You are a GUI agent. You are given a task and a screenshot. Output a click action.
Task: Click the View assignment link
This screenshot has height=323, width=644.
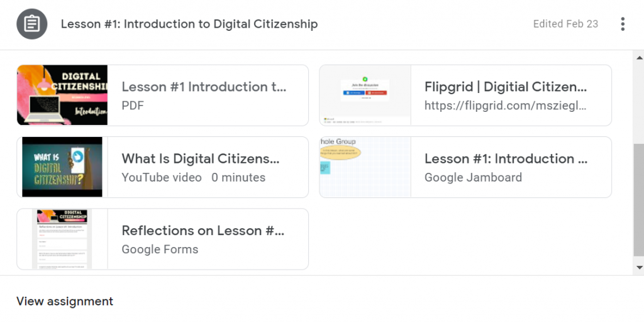[65, 301]
